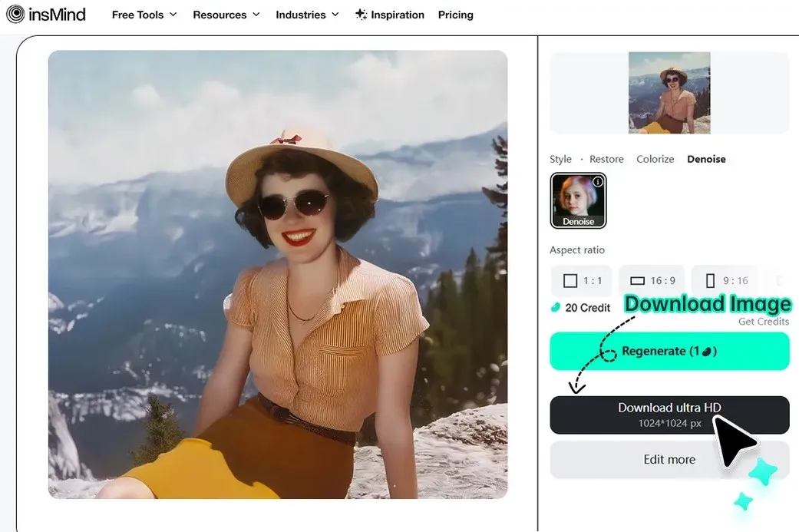Click the info icon on the Denoise style
Image resolution: width=799 pixels, height=532 pixels.
click(598, 181)
